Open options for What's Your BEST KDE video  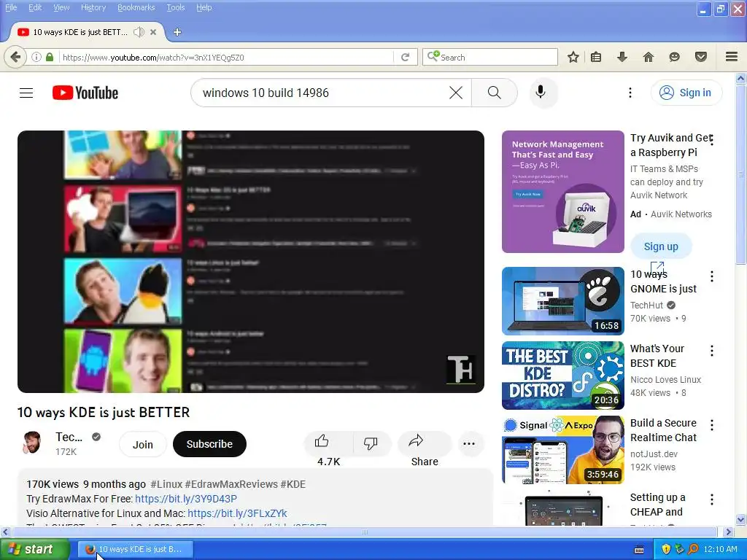point(712,351)
